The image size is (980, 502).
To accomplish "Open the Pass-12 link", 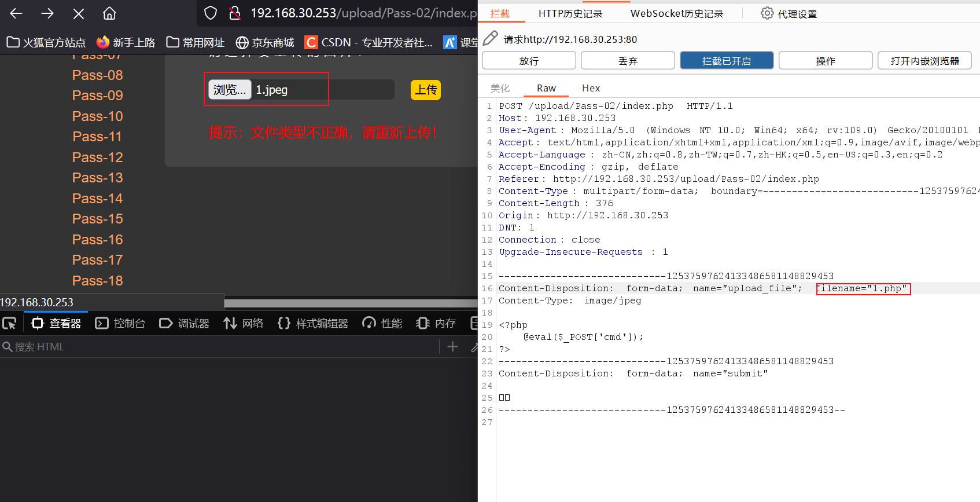I will pyautogui.click(x=98, y=157).
